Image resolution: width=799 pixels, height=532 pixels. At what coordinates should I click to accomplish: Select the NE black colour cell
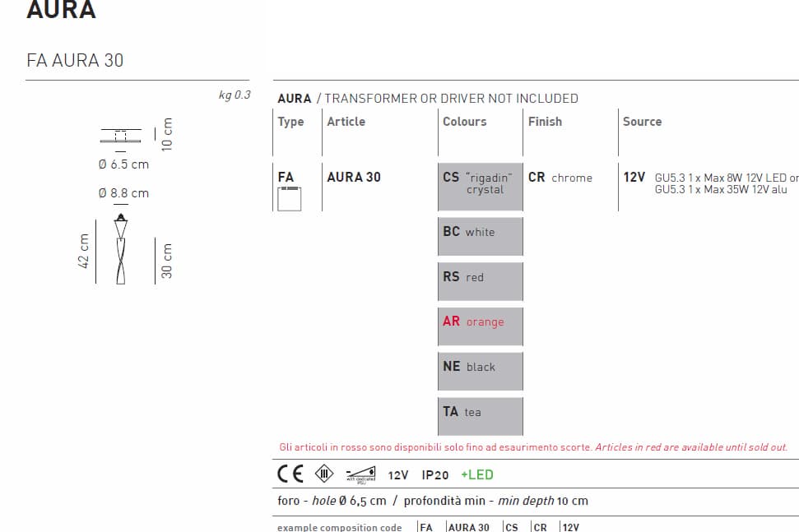(x=481, y=370)
